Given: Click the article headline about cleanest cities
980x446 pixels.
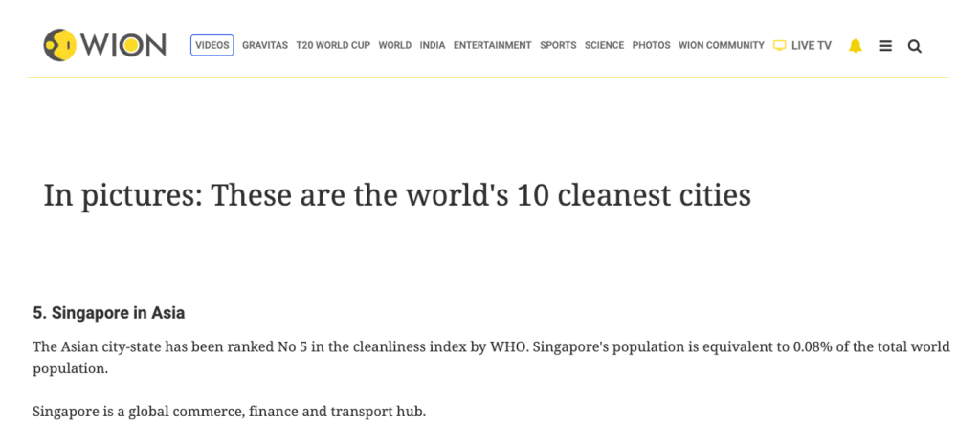Looking at the screenshot, I should (397, 195).
